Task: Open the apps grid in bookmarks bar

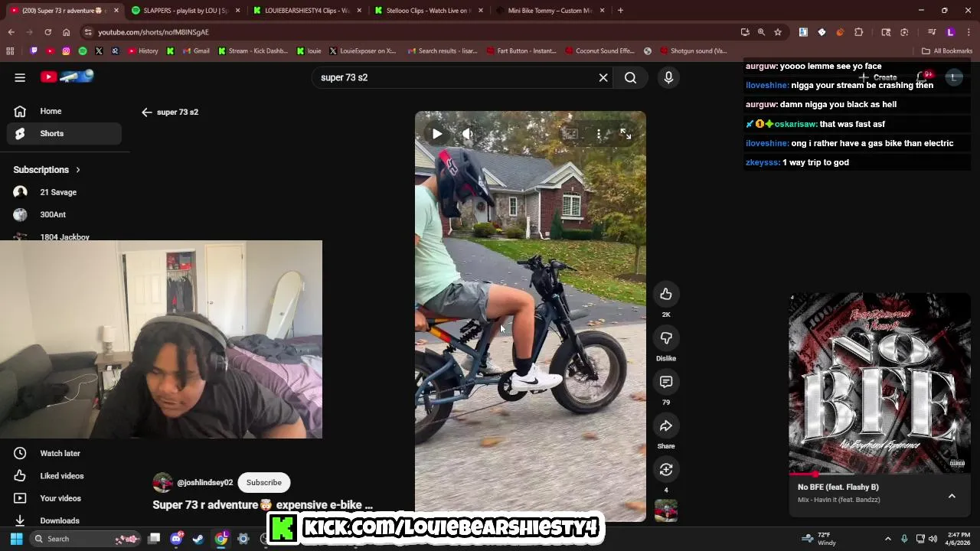Action: 10,51
